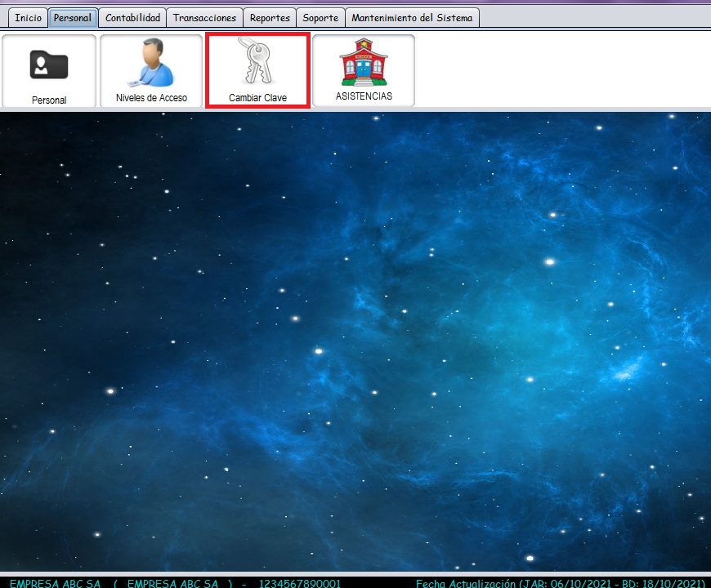This screenshot has width=711, height=588.
Task: Click the first EMPRESA ABC SA name in the status bar
Action: pyautogui.click(x=55, y=583)
